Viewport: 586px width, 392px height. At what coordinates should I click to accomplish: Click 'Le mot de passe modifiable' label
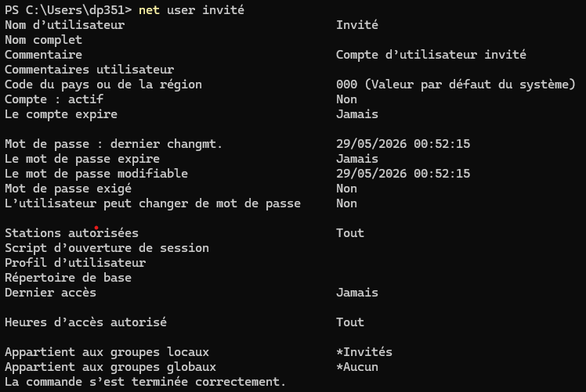click(96, 174)
